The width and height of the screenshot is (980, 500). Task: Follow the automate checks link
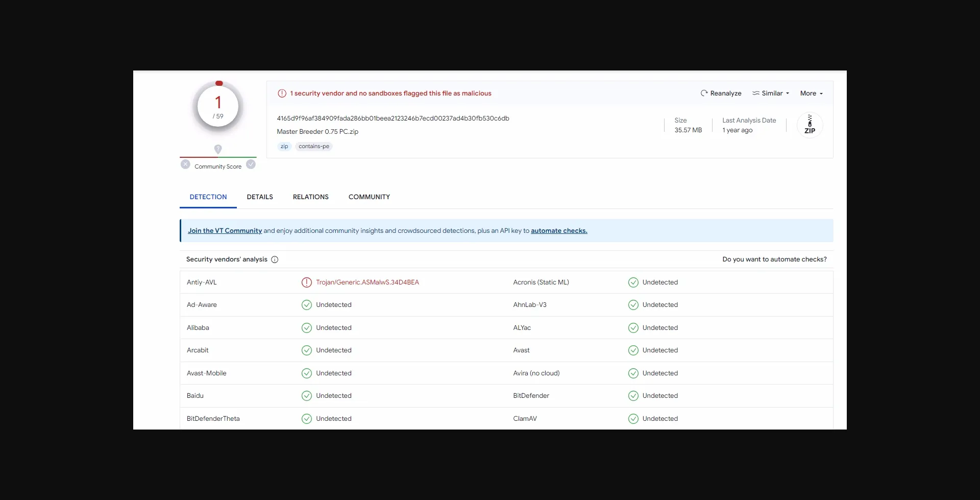pyautogui.click(x=559, y=231)
